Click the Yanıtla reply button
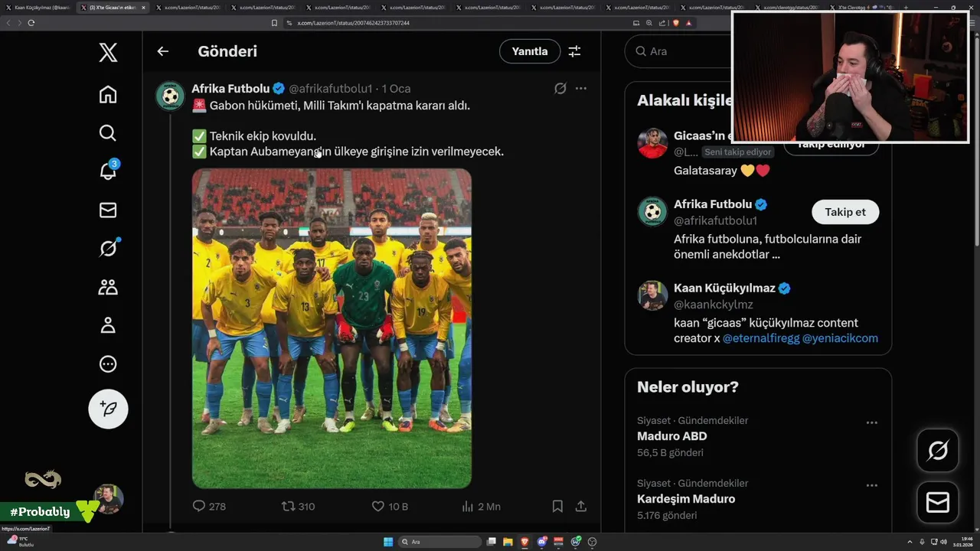Image resolution: width=980 pixels, height=551 pixels. point(530,51)
